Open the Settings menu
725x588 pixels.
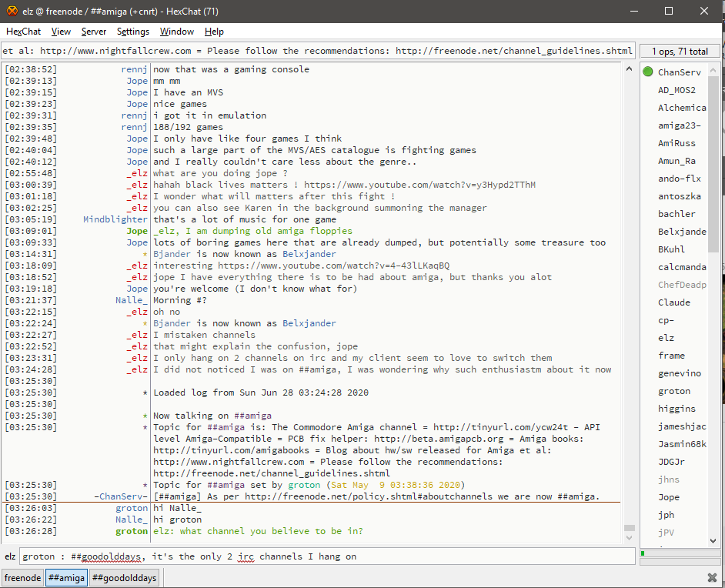(x=133, y=32)
